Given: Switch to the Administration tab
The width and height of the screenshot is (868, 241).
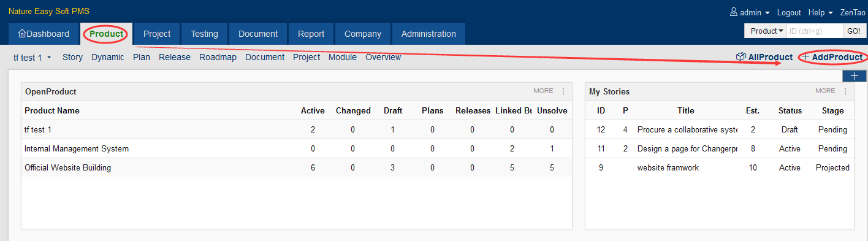Looking at the screenshot, I should coord(428,34).
